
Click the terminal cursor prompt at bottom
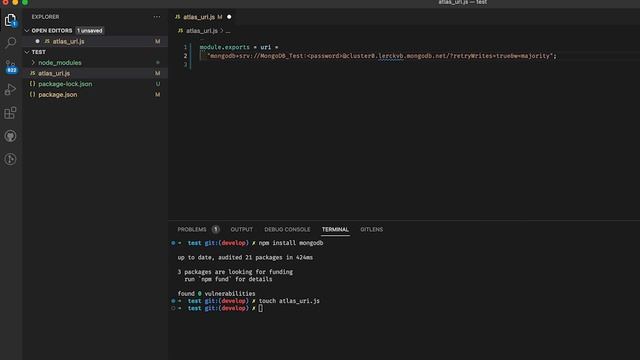(260, 308)
